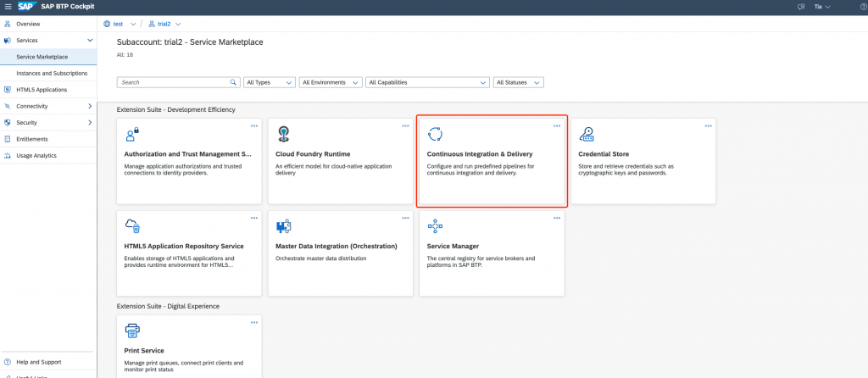Open the All Statuses dropdown

pyautogui.click(x=519, y=82)
